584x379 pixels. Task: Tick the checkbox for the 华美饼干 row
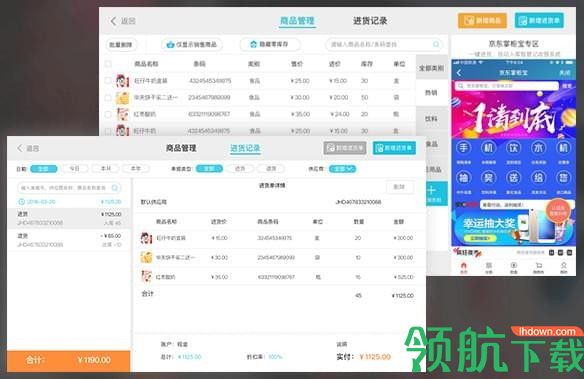(108, 98)
